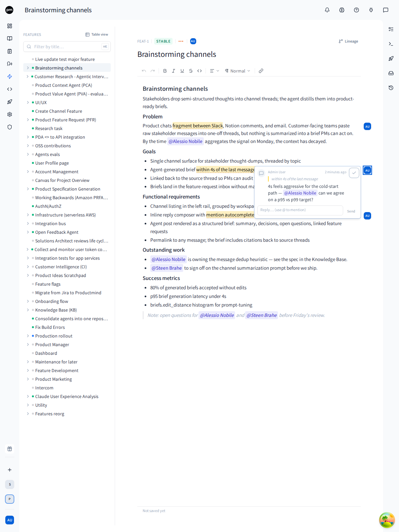
Task: Switch to Table view
Action: pos(97,35)
